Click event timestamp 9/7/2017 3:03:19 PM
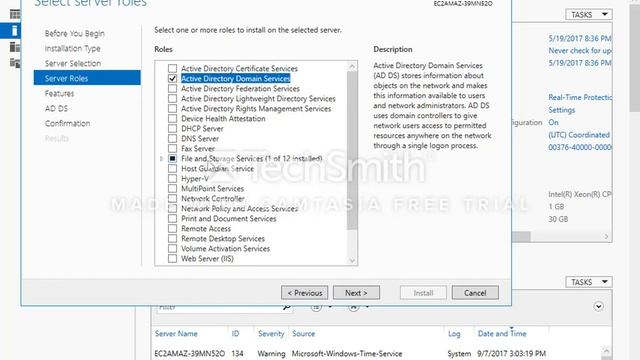The image size is (640, 360). point(511,353)
